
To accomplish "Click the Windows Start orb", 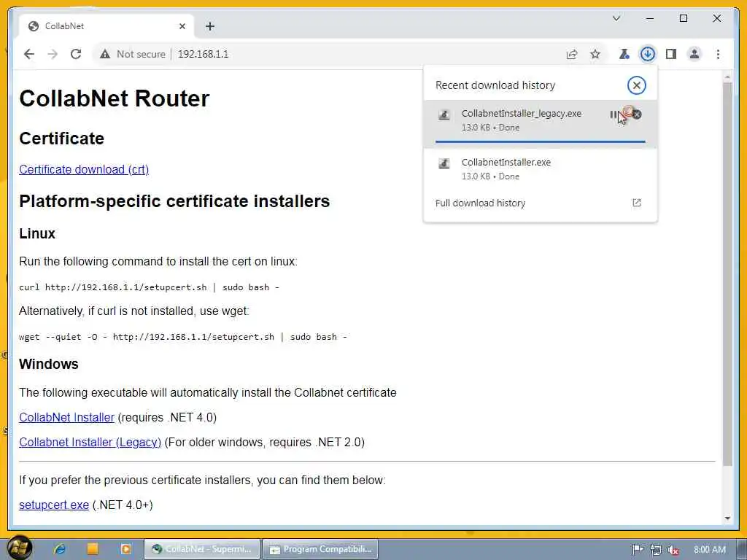I will coord(20,548).
